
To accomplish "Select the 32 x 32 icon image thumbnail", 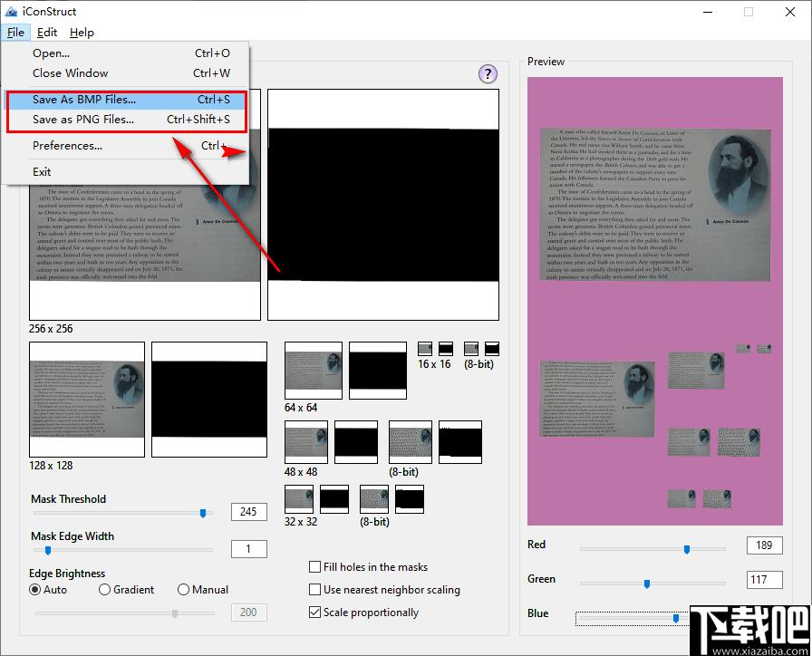I will tap(299, 499).
